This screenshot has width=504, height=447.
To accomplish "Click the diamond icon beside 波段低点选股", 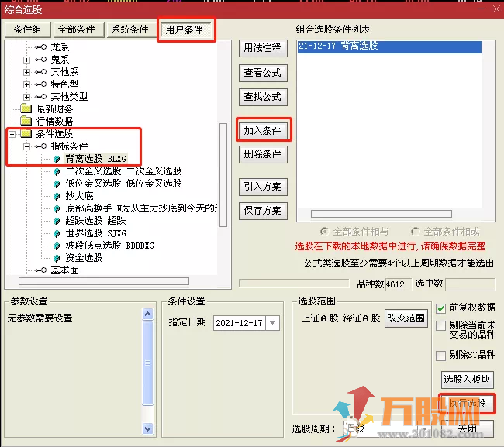I will [57, 246].
